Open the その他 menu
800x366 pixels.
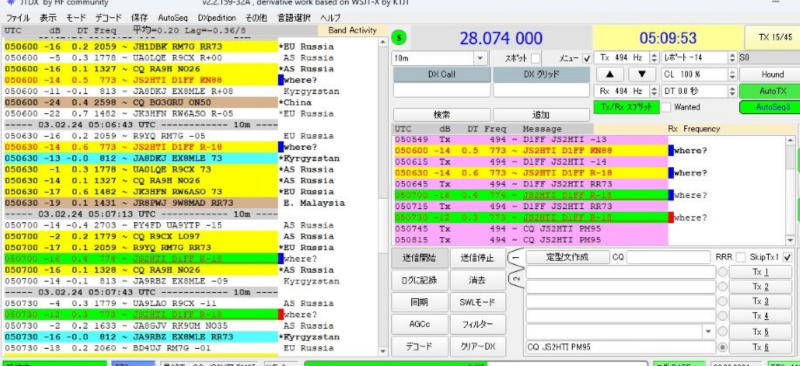click(x=256, y=18)
